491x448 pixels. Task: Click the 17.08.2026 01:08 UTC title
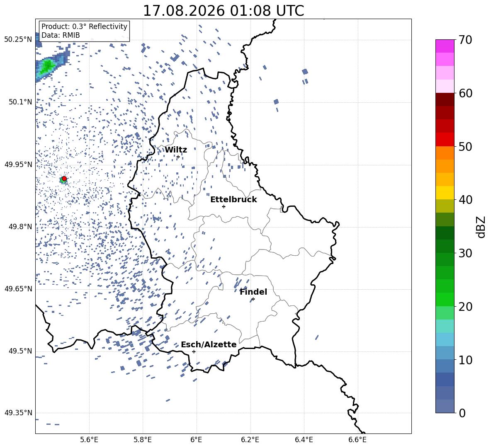223,11
